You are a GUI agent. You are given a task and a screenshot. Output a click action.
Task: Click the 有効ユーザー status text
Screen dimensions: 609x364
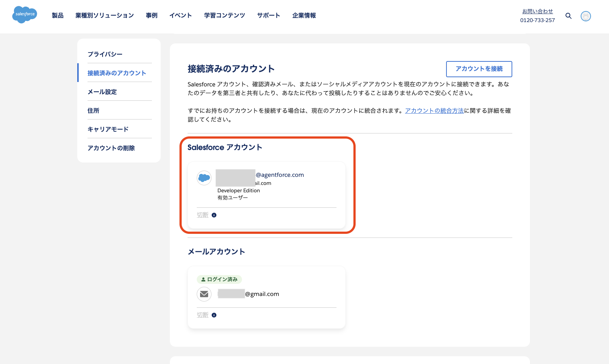click(232, 198)
